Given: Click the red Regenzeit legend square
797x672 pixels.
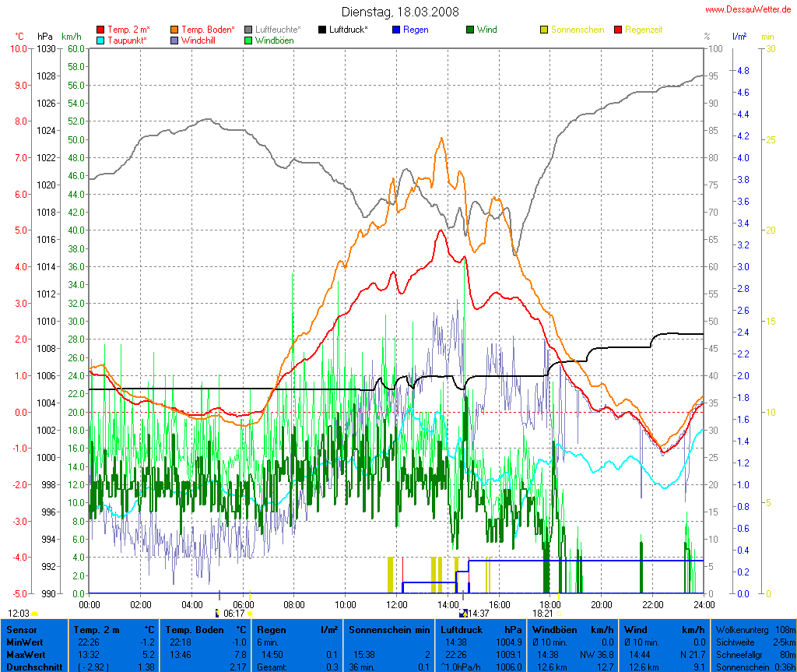Looking at the screenshot, I should (x=618, y=30).
